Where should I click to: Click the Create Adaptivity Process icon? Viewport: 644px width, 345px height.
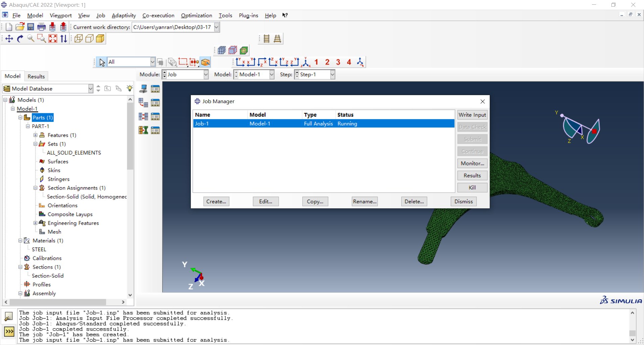click(x=143, y=102)
